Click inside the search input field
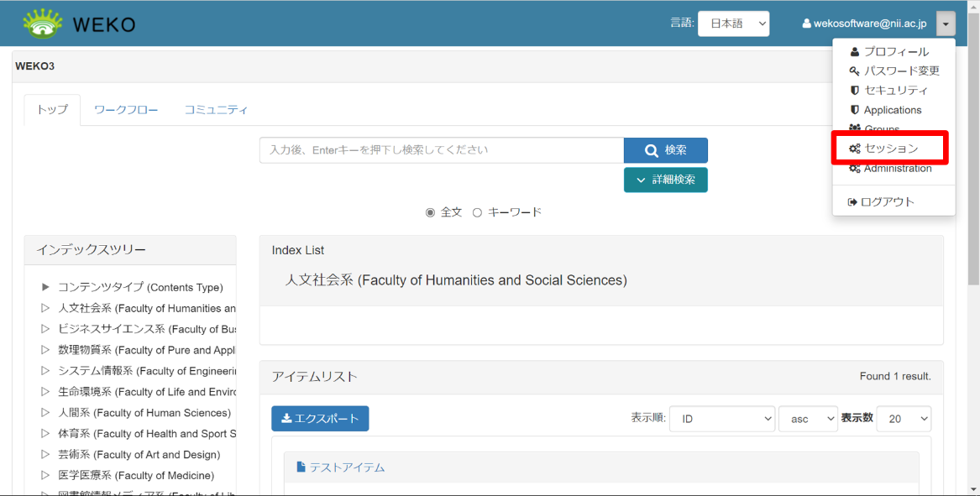The image size is (980, 496). click(x=441, y=150)
